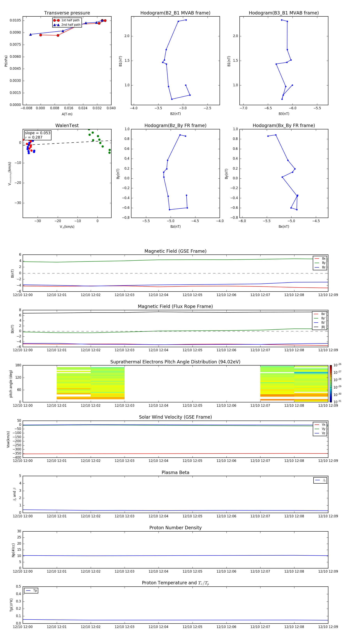Click the "Hodogram(B2_B1 MVAB frame)" title

coord(175,13)
